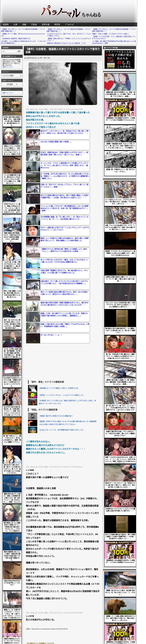Open post 【絶望】子供ができない嫁をイビる
The image size is (146, 644).
point(68,423)
